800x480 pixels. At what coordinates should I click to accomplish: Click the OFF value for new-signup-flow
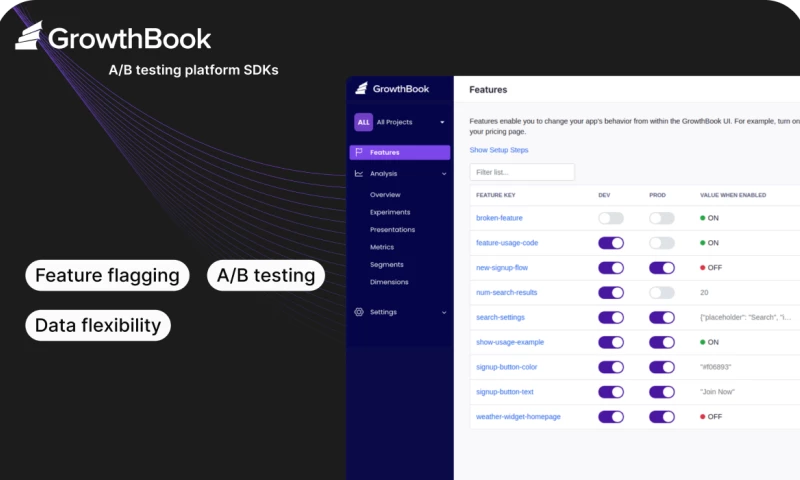tap(711, 267)
